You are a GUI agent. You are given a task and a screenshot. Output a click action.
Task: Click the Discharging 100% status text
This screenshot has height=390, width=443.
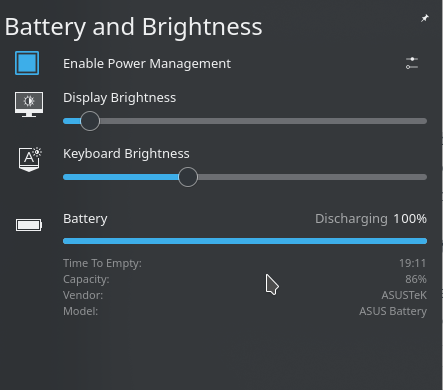[x=371, y=219]
